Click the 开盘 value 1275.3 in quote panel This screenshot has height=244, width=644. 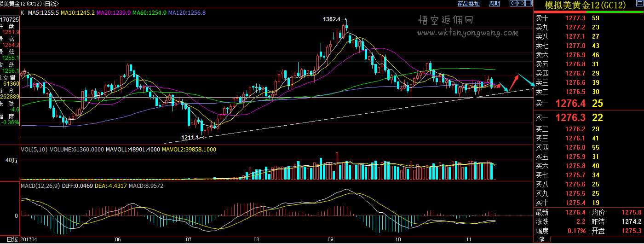tap(631, 231)
